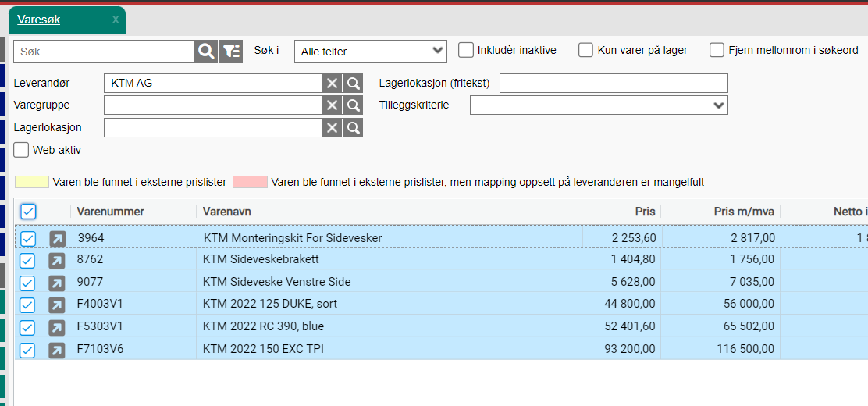Clear the Leverandør field with X icon

[333, 84]
